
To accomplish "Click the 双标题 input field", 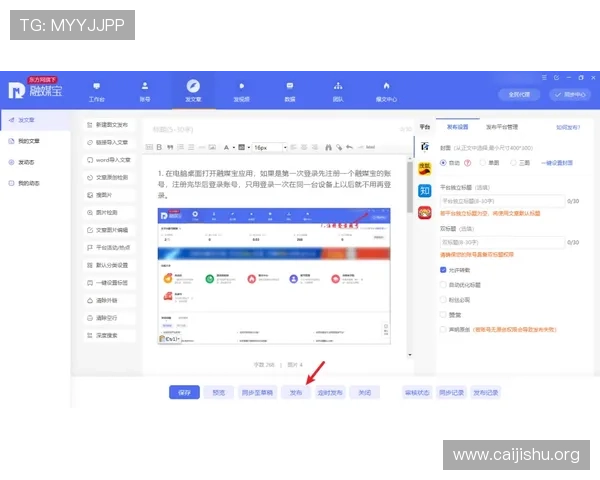I will 502,242.
